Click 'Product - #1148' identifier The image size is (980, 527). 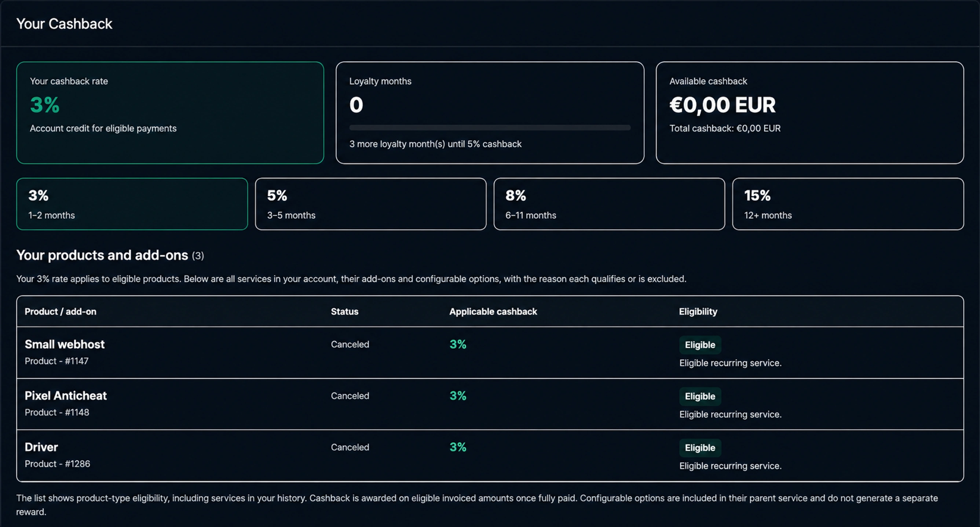click(x=57, y=412)
